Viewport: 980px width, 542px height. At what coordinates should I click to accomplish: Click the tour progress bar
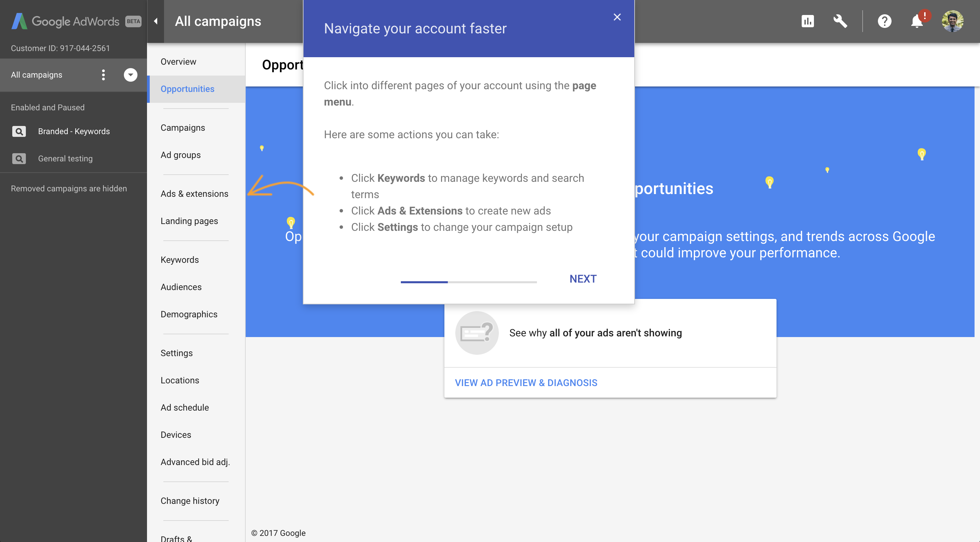[469, 282]
